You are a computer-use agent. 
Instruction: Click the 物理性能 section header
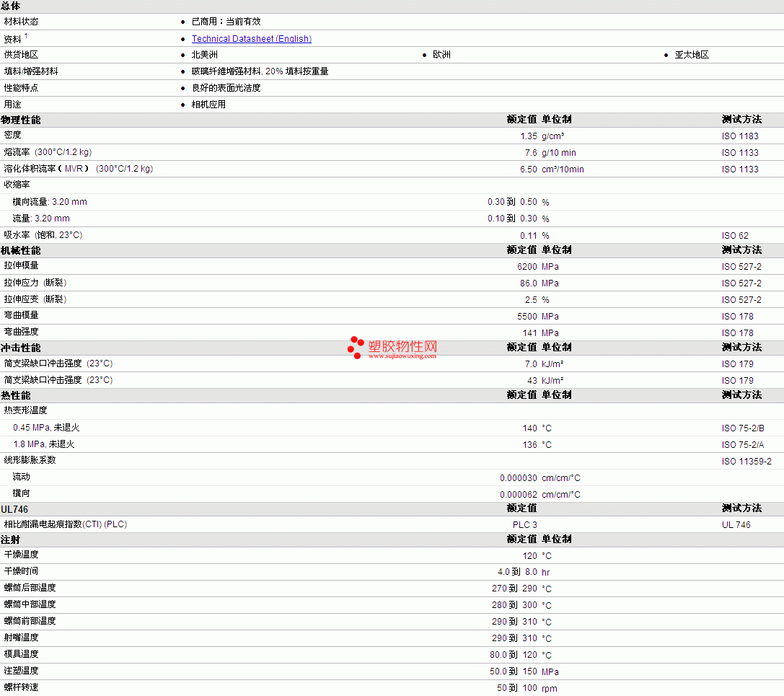tap(20, 120)
